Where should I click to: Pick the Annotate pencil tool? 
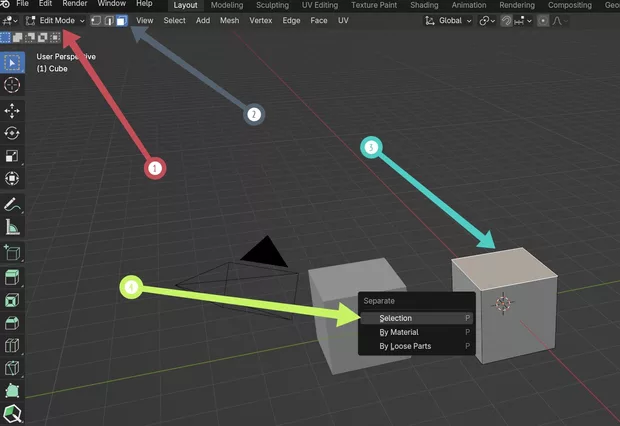(12, 204)
